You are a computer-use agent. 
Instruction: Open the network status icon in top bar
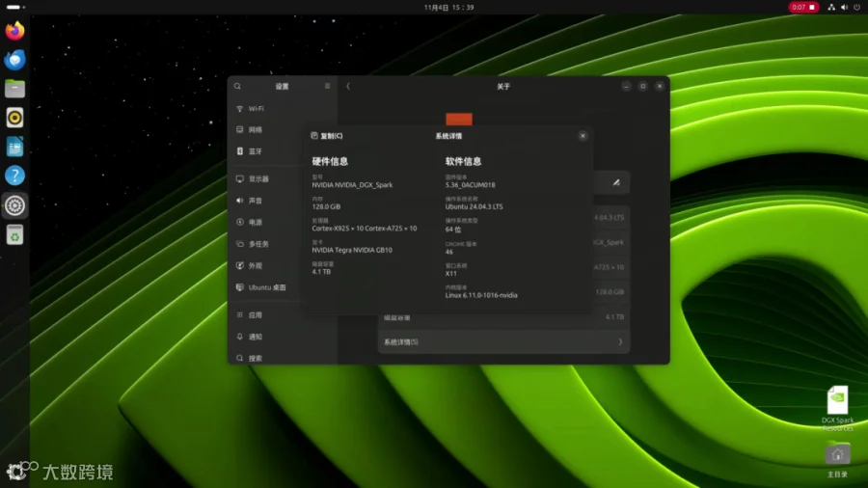(831, 7)
